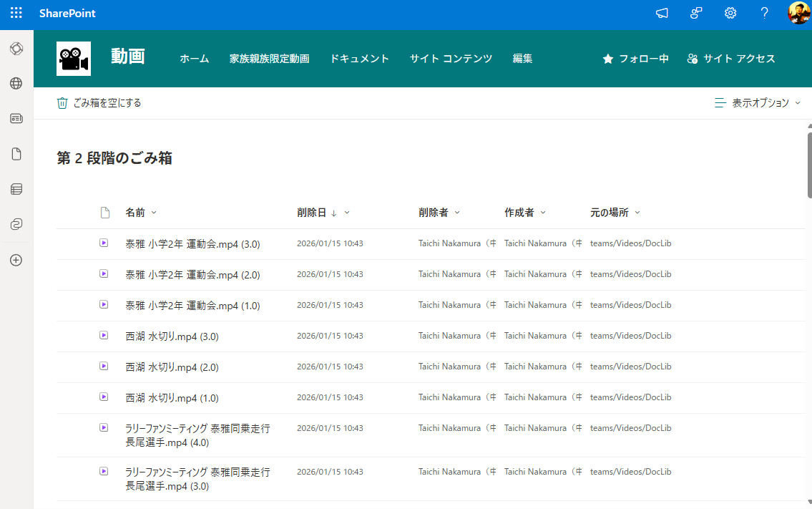
Task: Click ごみ箱を空にする button
Action: coord(99,103)
